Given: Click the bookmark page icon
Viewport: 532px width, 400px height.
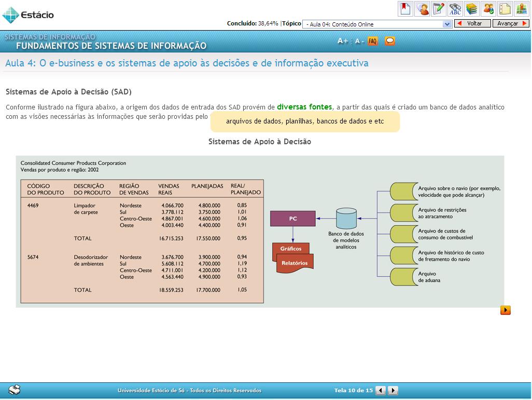Looking at the screenshot, I should 405,9.
